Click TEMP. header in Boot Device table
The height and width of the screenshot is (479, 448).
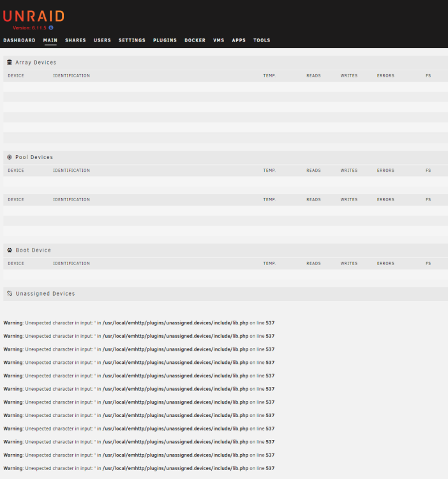pyautogui.click(x=269, y=263)
